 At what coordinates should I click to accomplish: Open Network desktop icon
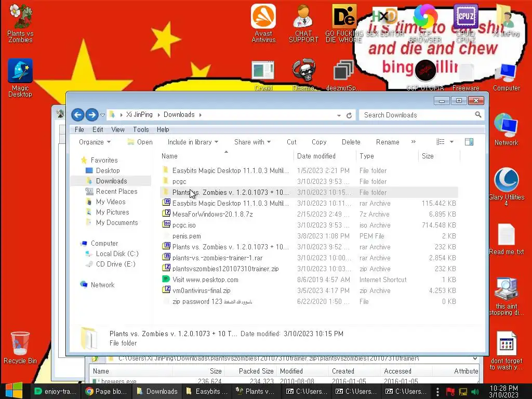tap(506, 129)
